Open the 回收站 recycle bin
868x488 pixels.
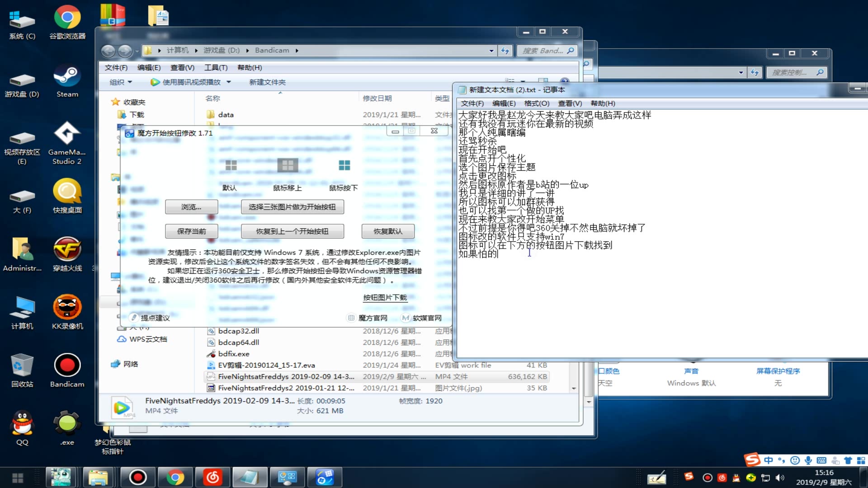click(x=22, y=371)
